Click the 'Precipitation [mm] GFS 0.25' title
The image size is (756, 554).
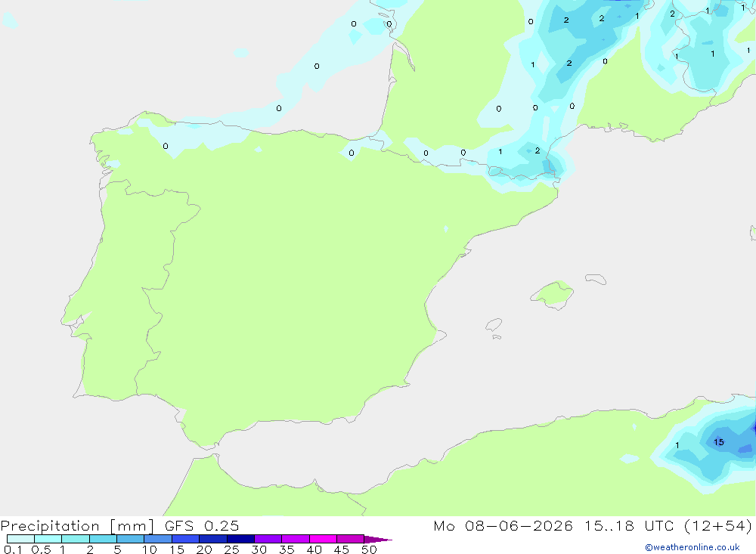pos(119,525)
